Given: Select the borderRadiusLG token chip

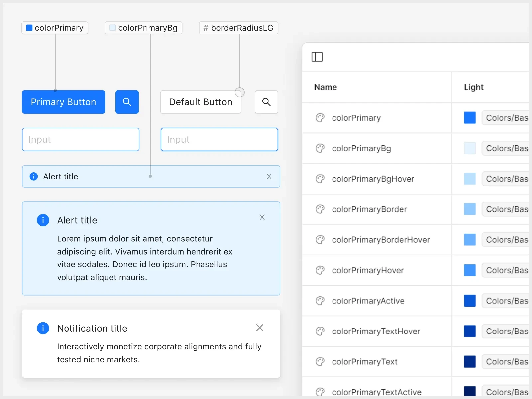Looking at the screenshot, I should 238,28.
